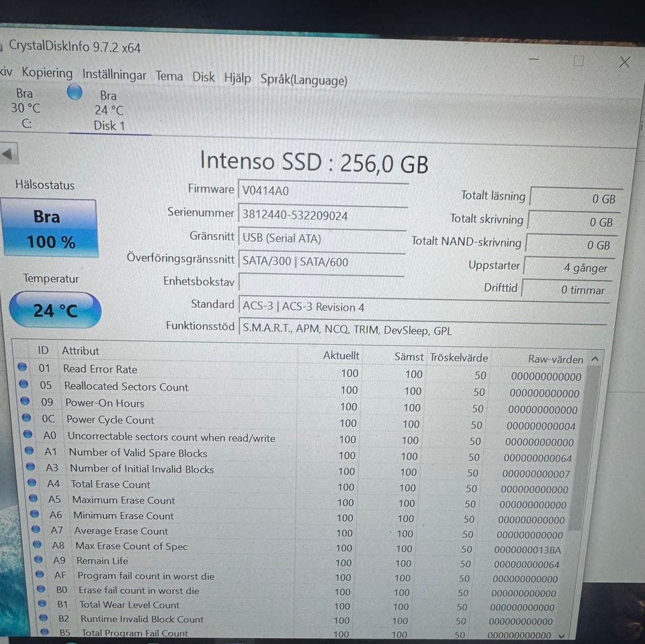Select the C: drive tab
The height and width of the screenshot is (644, 645).
click(26, 109)
